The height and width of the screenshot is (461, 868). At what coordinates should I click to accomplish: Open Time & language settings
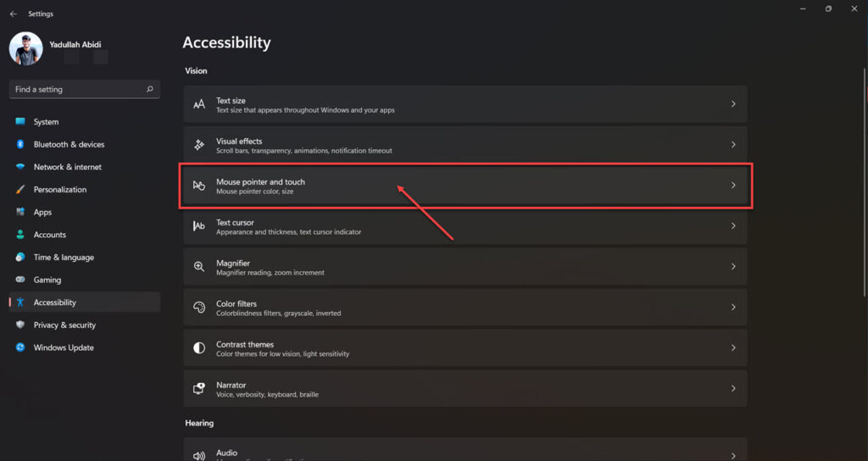pos(85,258)
